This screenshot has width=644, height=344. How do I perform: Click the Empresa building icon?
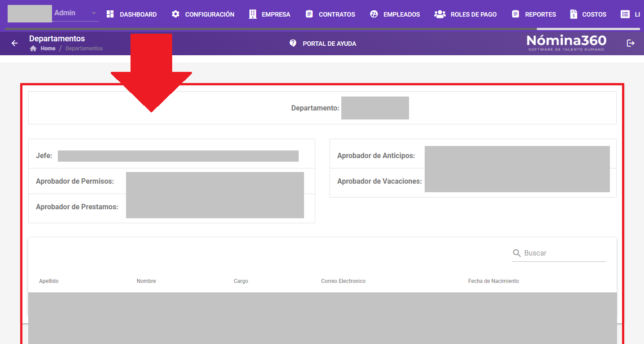[253, 14]
